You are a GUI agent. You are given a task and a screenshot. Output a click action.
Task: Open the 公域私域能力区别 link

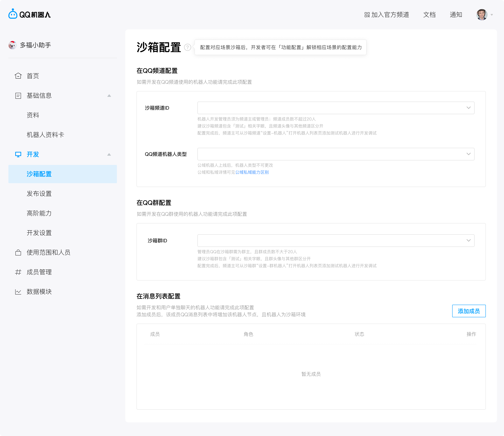pyautogui.click(x=252, y=172)
